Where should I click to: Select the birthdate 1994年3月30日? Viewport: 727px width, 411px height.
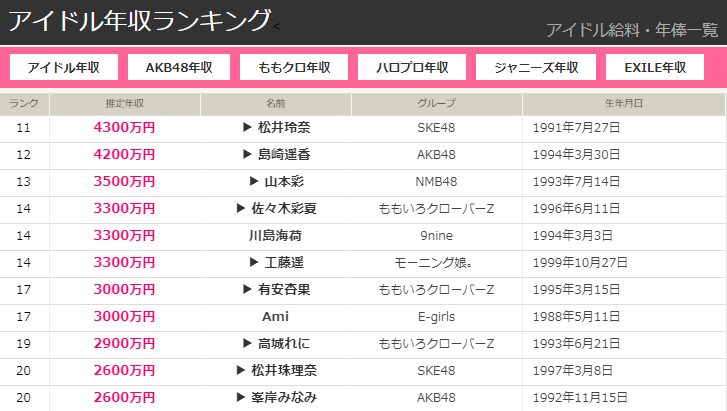[x=576, y=154]
